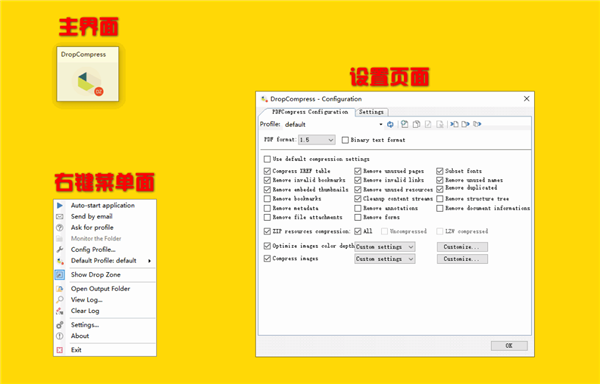Uncheck Subset fonts option
The image size is (600, 384).
click(x=440, y=171)
